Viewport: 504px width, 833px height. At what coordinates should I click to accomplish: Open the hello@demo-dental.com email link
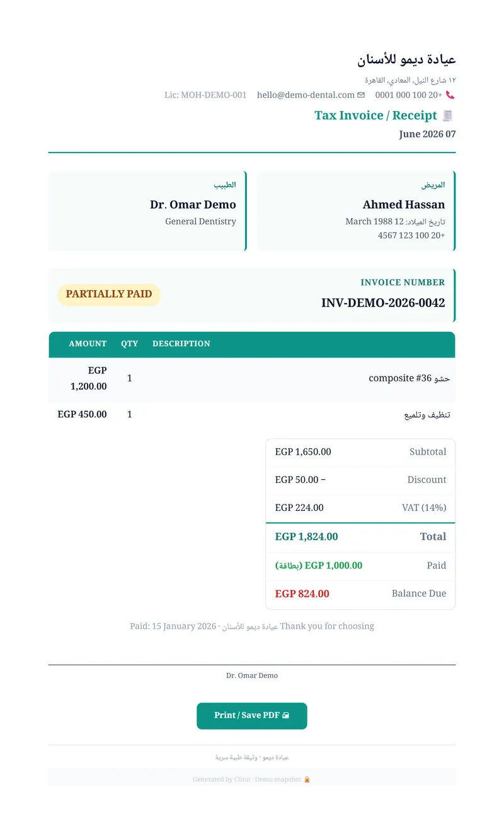pyautogui.click(x=306, y=95)
